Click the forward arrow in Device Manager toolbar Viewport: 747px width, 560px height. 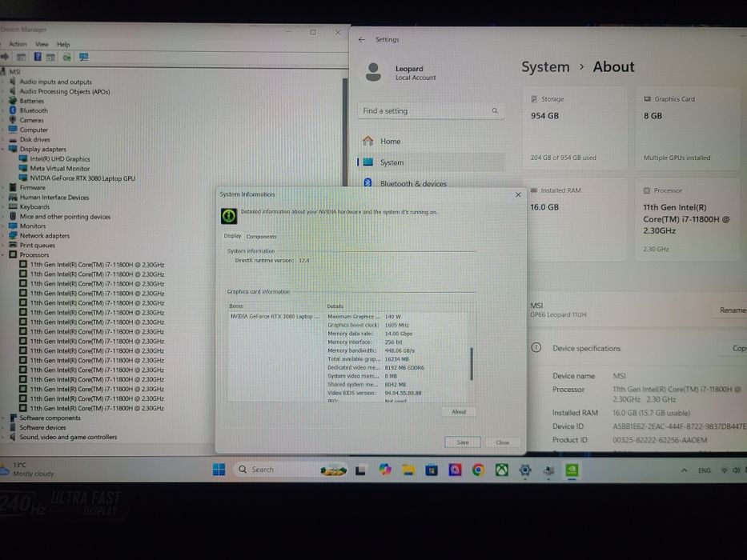click(5, 57)
